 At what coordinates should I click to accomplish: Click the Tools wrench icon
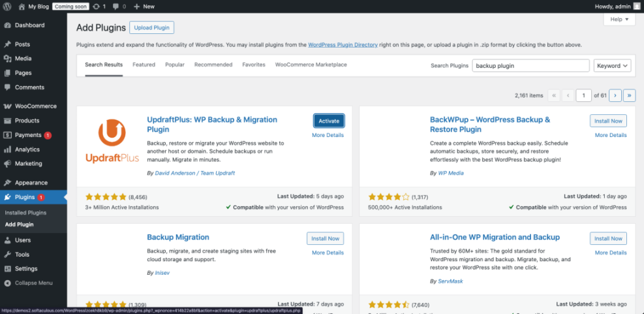point(7,255)
